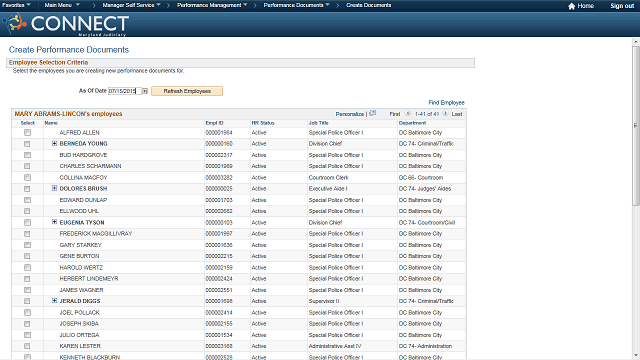Tick the BUD HARDGROVE checkbox
640x360 pixels.
(27, 155)
